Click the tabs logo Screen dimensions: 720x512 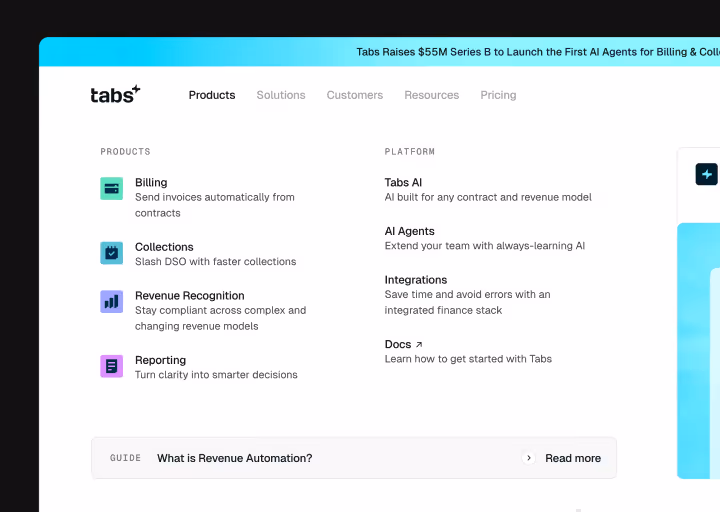click(115, 95)
